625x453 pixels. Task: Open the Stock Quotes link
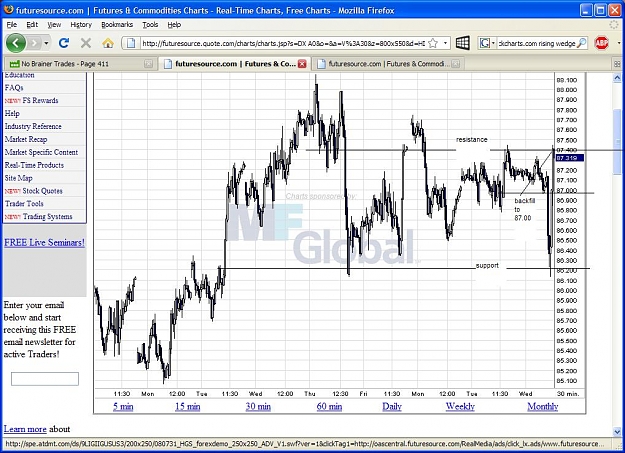point(42,191)
